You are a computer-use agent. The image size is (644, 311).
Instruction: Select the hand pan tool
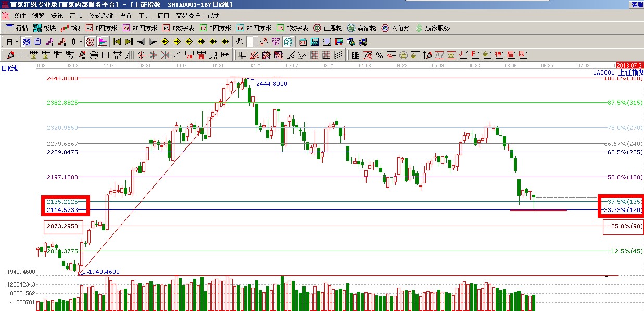239,42
